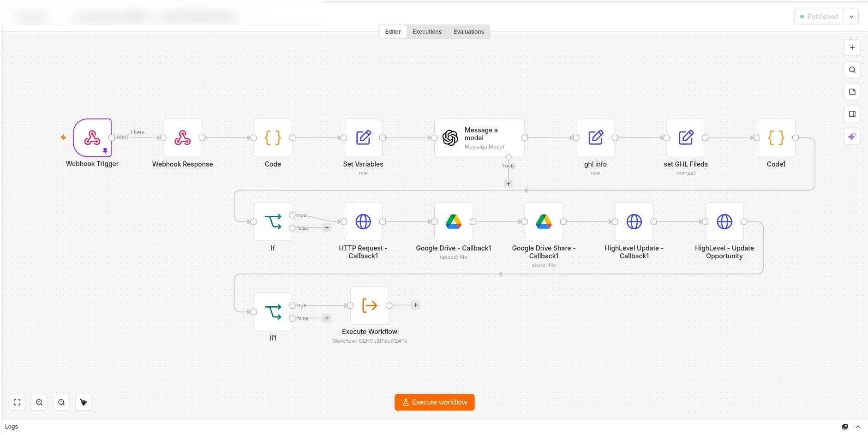Select the If1 node
The image size is (868, 435).
pos(273,312)
